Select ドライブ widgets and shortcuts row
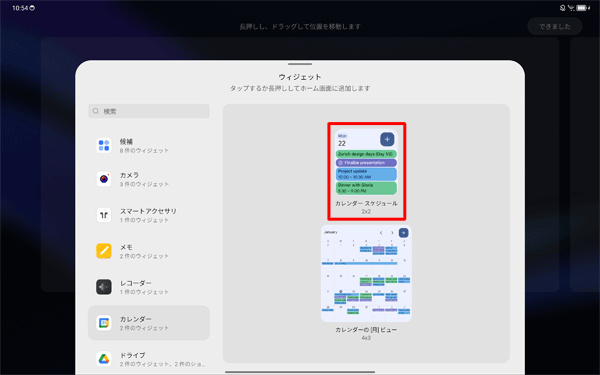The width and height of the screenshot is (600, 375). click(x=149, y=359)
